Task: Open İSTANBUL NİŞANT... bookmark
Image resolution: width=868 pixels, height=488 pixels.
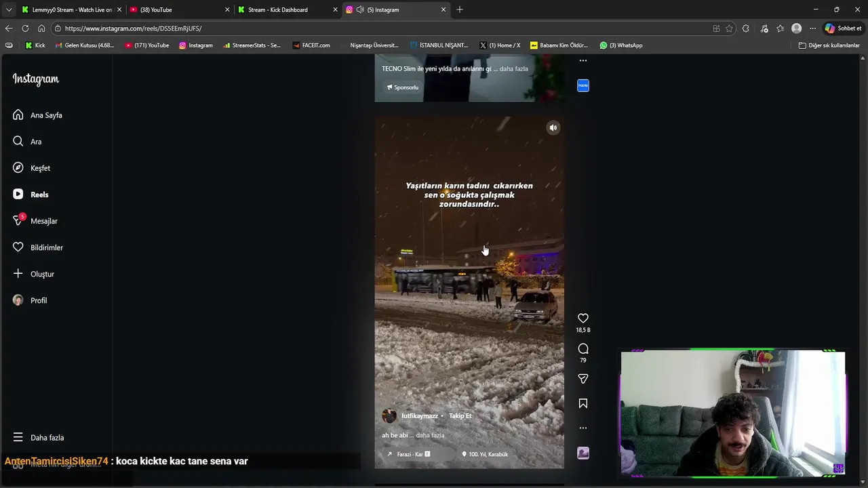Action: point(438,45)
